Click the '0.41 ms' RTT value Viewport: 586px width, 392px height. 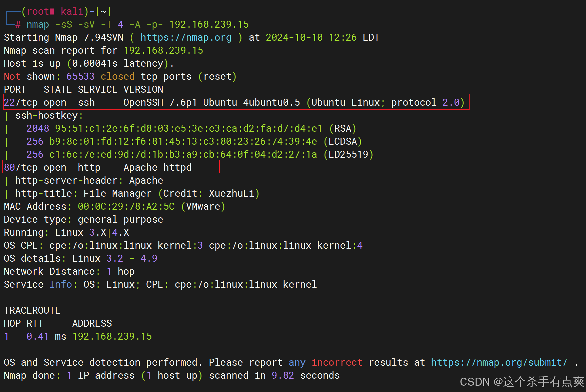[46, 337]
